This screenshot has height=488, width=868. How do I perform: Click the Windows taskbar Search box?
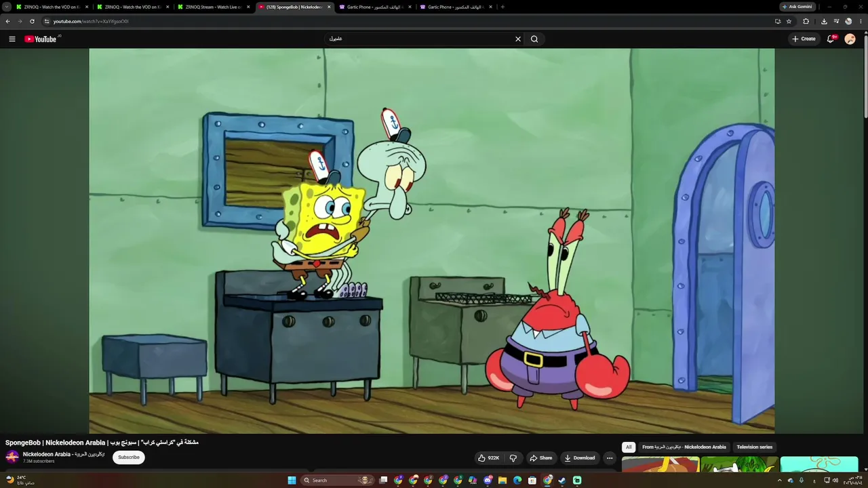click(338, 481)
